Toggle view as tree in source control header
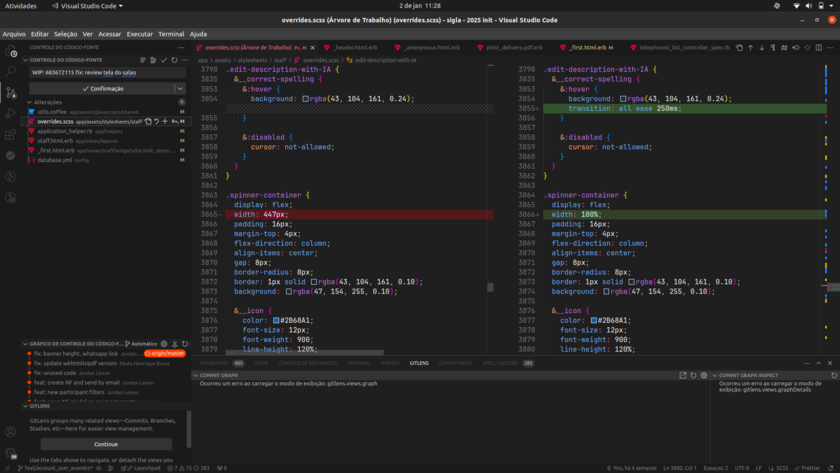 (143, 60)
